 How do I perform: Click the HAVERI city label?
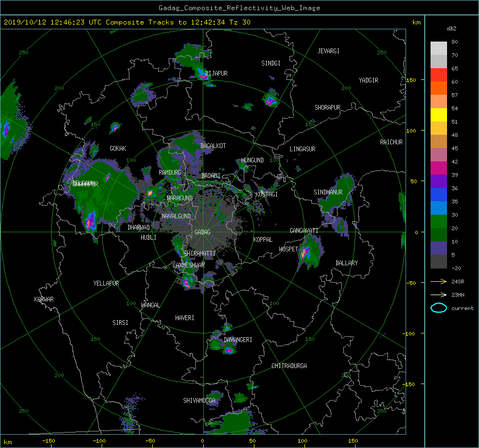click(x=185, y=318)
